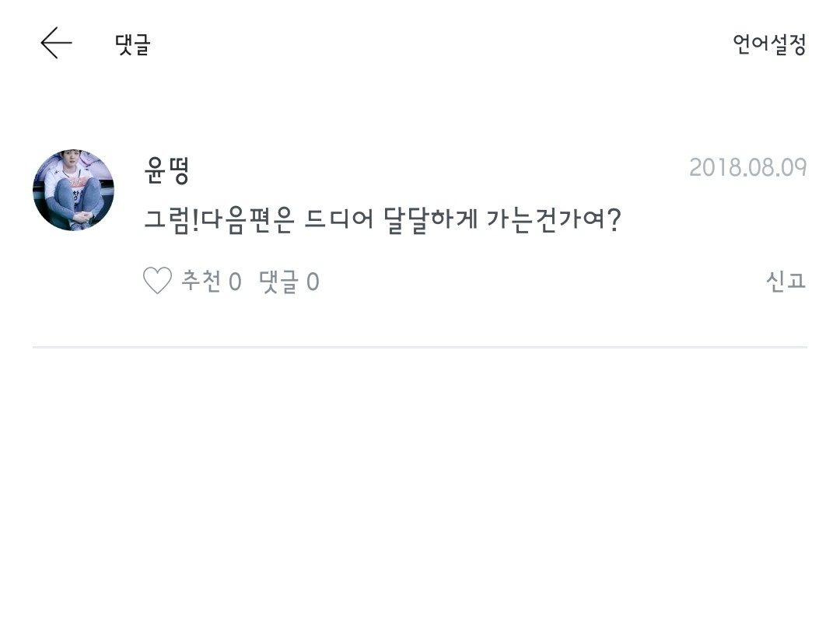Click the blank header space between 댓글 and 언어설정
Viewport: 840px width, 630px height.
tap(436, 44)
